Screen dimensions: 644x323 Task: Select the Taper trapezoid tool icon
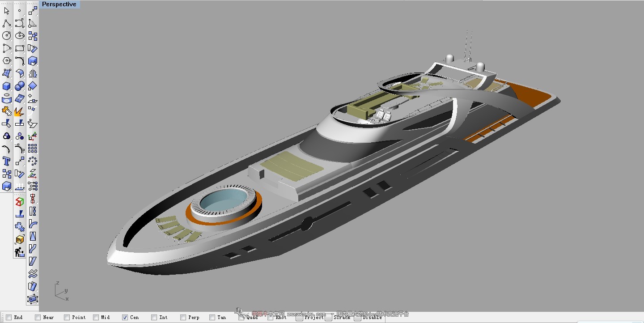(x=33, y=236)
